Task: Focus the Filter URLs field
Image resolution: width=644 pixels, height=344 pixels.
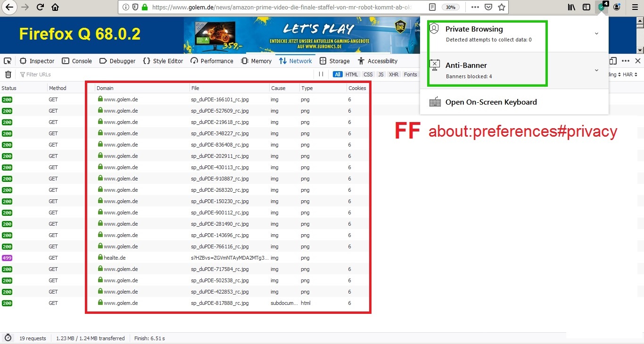Action: 165,74
